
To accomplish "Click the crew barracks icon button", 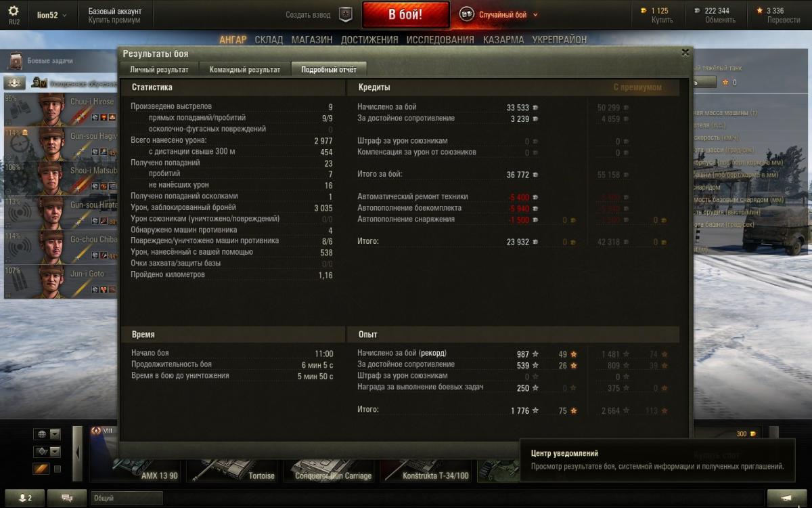I will point(15,83).
